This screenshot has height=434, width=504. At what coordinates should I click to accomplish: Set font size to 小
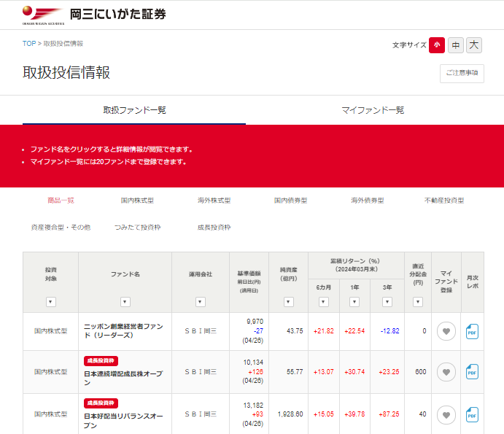click(x=436, y=45)
